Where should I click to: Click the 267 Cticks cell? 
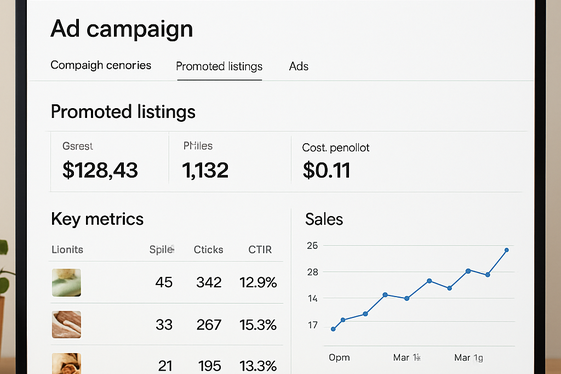coord(209,325)
